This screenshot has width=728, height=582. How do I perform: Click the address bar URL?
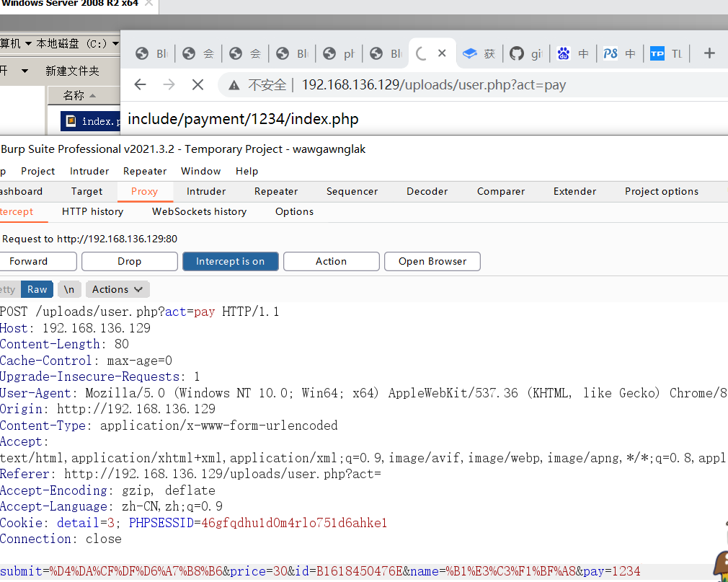pos(434,84)
